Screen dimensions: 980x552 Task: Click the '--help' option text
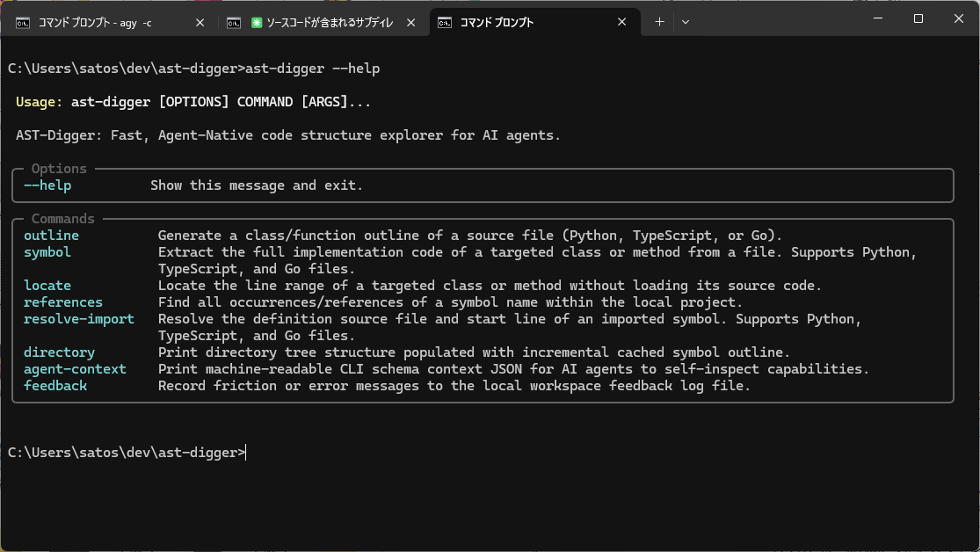(x=47, y=185)
